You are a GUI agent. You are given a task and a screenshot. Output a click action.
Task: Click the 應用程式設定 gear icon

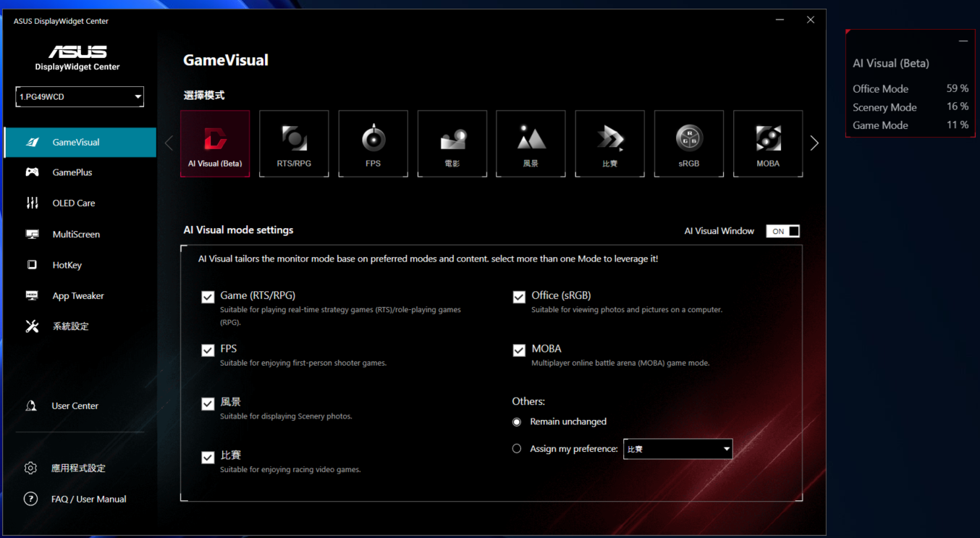click(30, 468)
